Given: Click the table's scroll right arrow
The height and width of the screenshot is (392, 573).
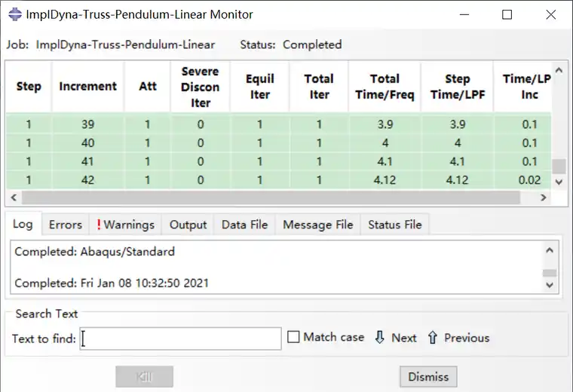Looking at the screenshot, I should 544,198.
